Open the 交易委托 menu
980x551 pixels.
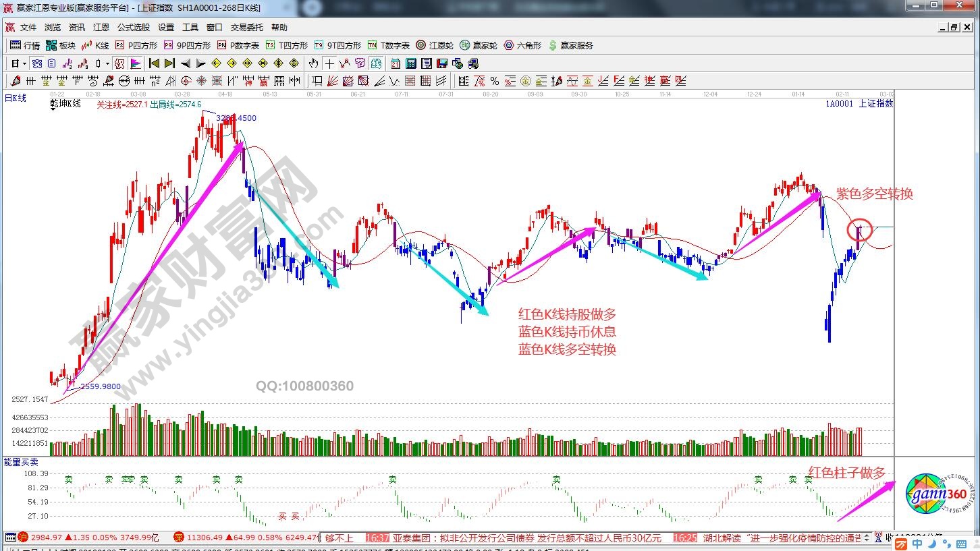click(x=247, y=28)
